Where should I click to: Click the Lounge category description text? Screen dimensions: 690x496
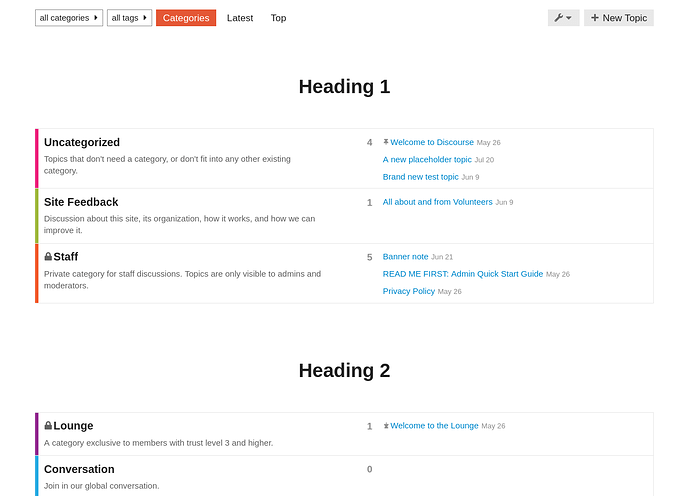click(x=158, y=443)
